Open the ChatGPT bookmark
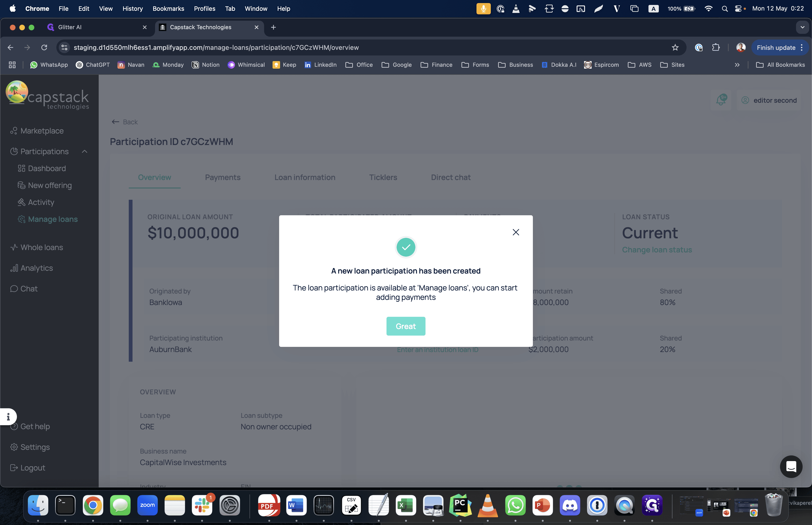The image size is (812, 525). pos(93,65)
